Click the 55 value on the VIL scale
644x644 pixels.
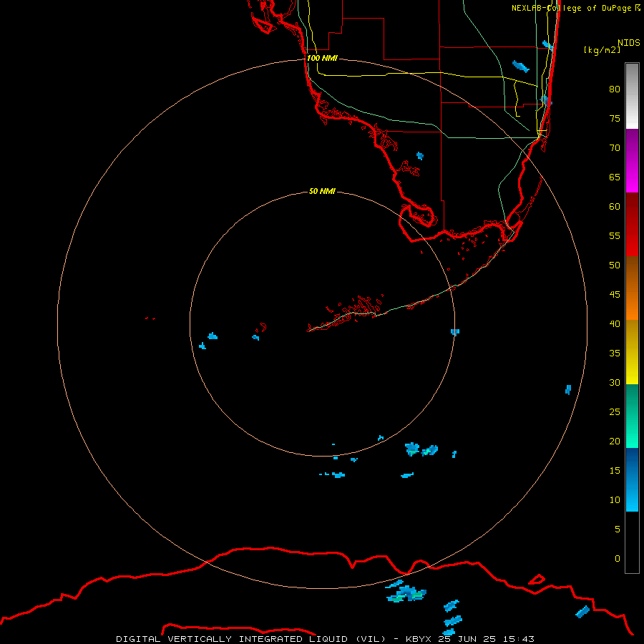615,235
